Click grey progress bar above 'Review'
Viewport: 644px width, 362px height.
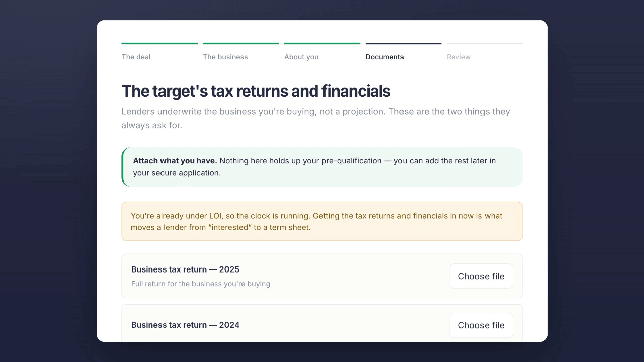tap(485, 43)
